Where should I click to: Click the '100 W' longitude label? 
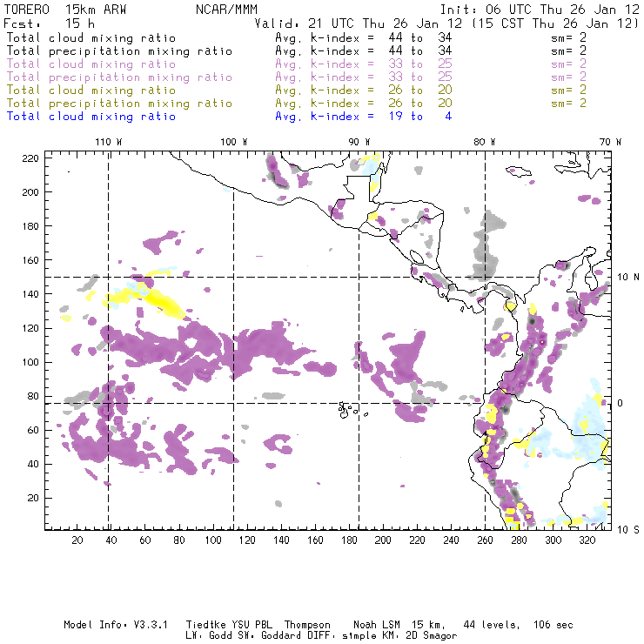coord(234,142)
